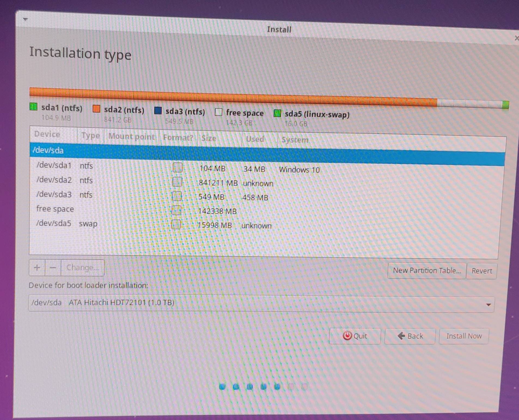This screenshot has width=519, height=420.
Task: Quit the installer
Action: point(355,336)
